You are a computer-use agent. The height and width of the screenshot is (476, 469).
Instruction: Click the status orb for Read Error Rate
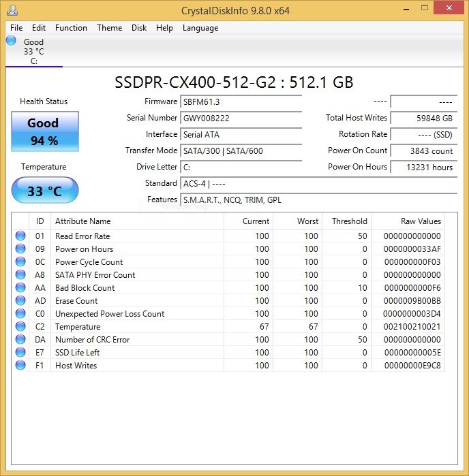[x=20, y=236]
